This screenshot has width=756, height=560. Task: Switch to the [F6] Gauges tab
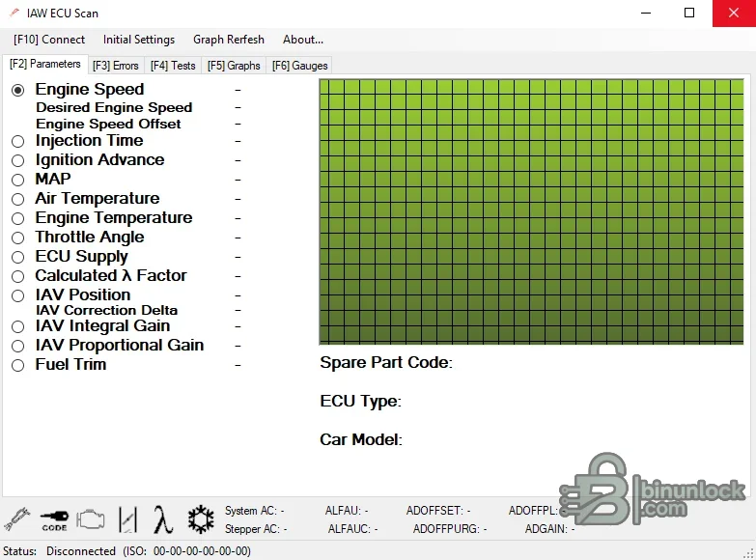coord(300,66)
